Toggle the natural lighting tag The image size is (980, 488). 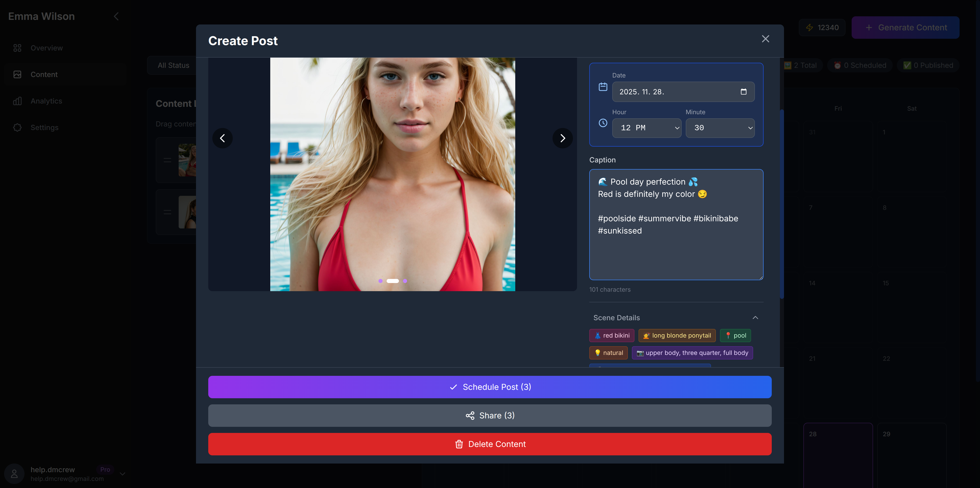pyautogui.click(x=608, y=353)
